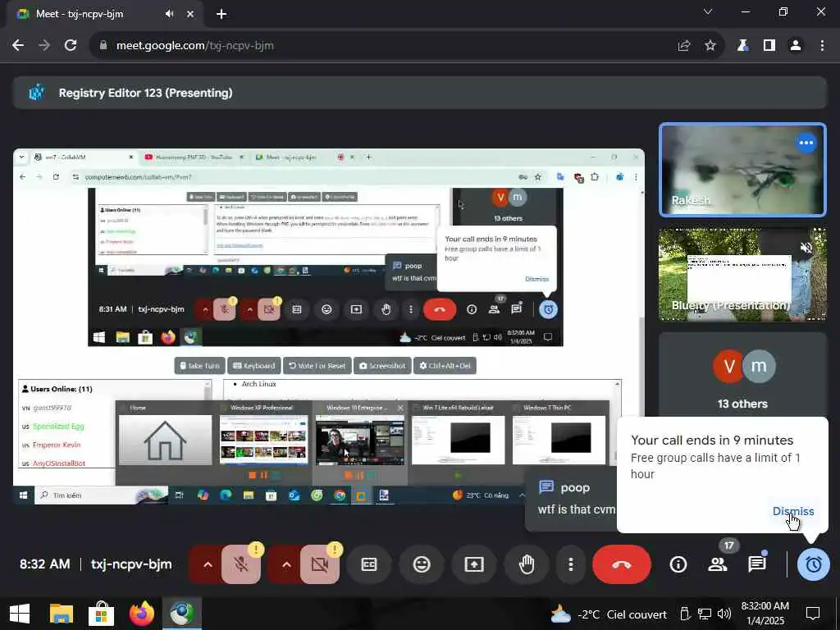
Task: Leave call with red hang-up button
Action: tap(622, 564)
